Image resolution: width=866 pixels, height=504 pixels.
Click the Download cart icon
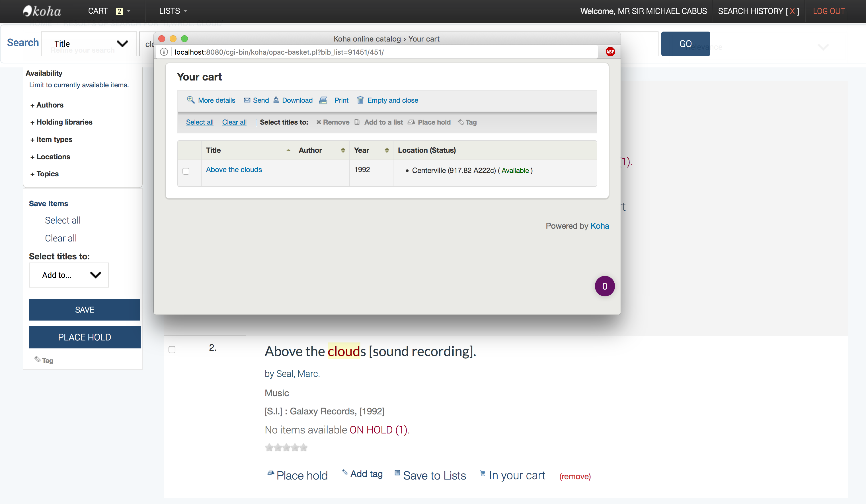276,100
